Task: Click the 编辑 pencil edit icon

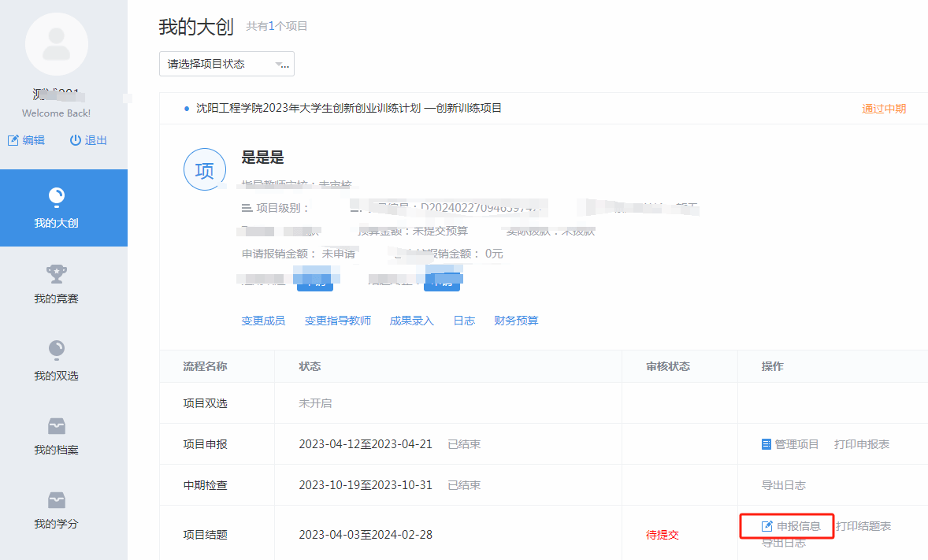Action: click(x=13, y=140)
